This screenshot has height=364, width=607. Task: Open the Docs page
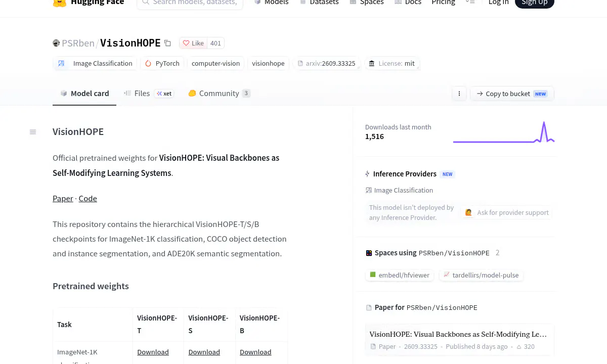click(x=408, y=3)
